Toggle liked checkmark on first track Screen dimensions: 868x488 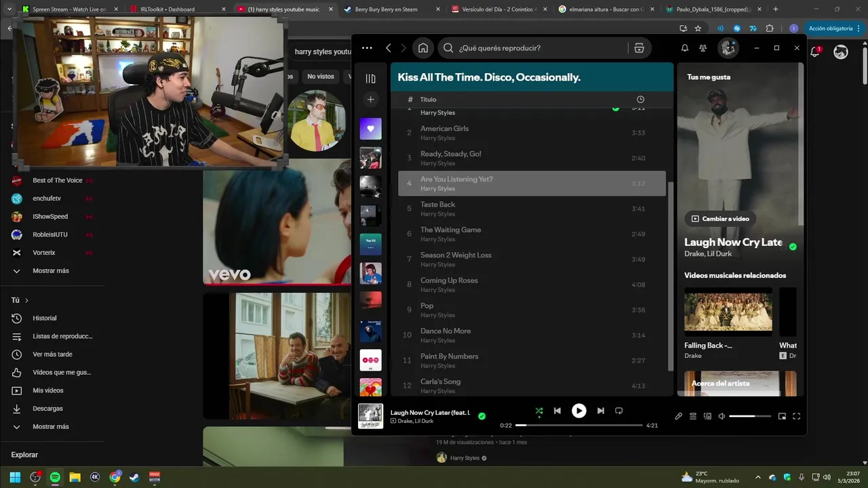pyautogui.click(x=616, y=108)
